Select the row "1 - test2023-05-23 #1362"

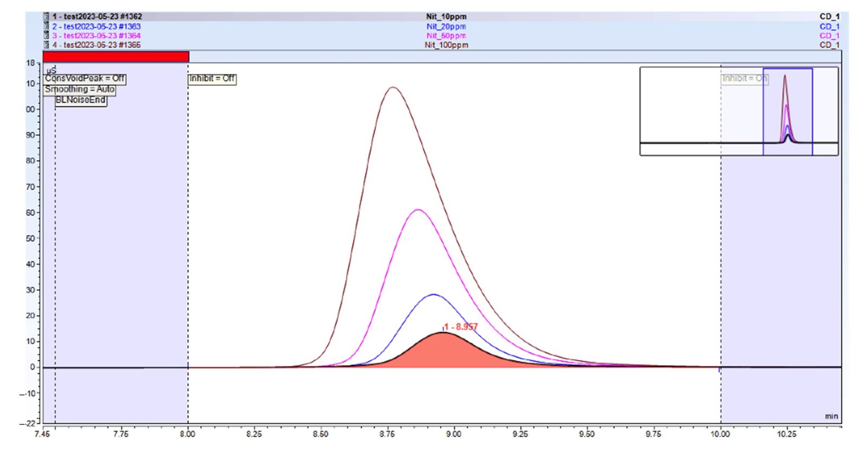pyautogui.click(x=442, y=17)
